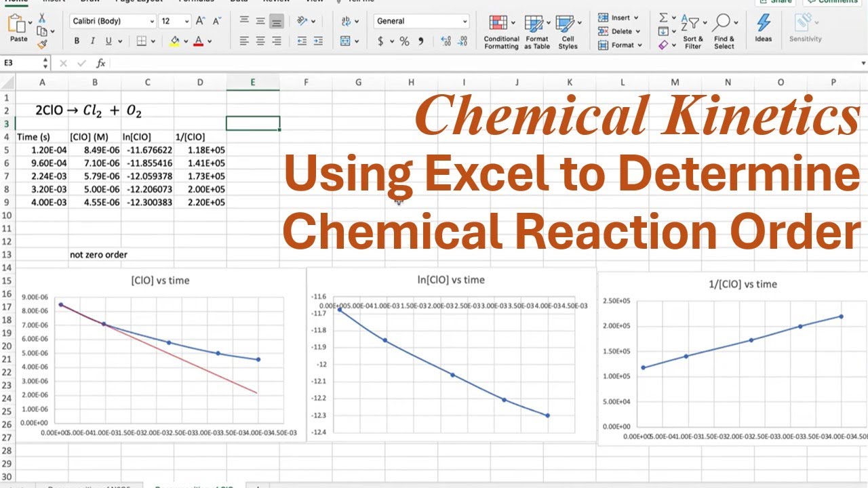Screen dimensions: 868x488
Task: Increase cell indent
Action: click(318, 41)
